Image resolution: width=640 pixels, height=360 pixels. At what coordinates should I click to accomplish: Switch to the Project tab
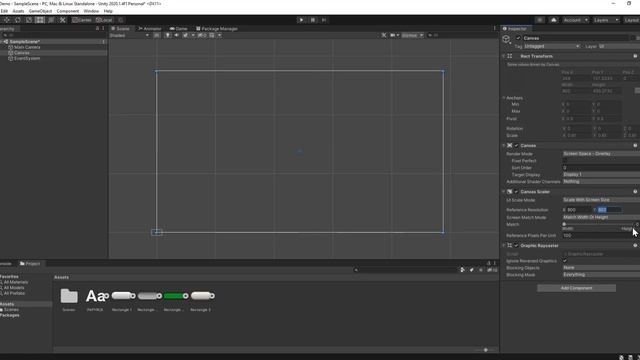tap(30, 264)
